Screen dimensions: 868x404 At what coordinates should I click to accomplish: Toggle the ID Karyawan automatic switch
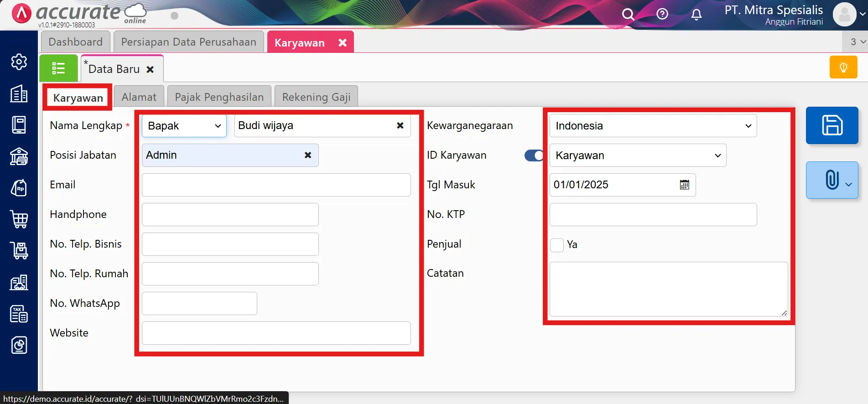point(533,155)
